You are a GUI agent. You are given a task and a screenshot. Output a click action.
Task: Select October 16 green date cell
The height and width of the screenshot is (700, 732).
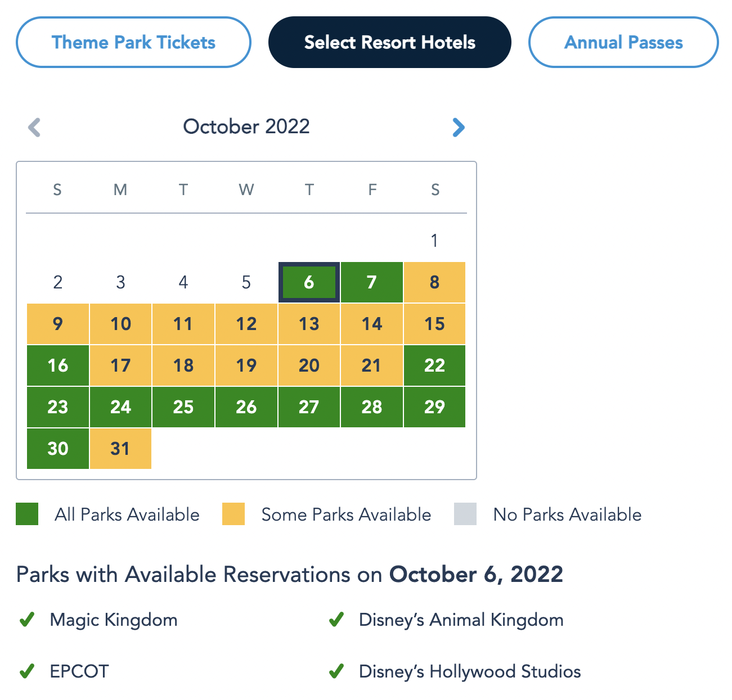coord(58,365)
